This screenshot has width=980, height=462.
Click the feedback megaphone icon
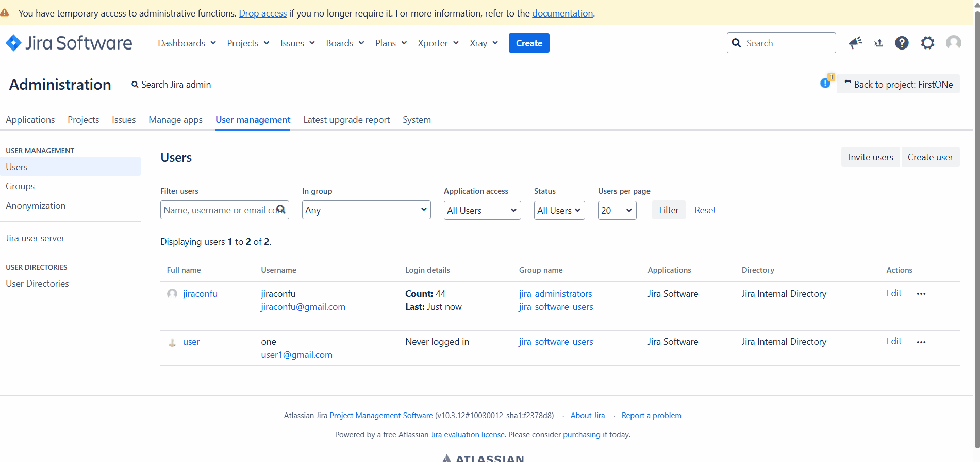tap(855, 43)
